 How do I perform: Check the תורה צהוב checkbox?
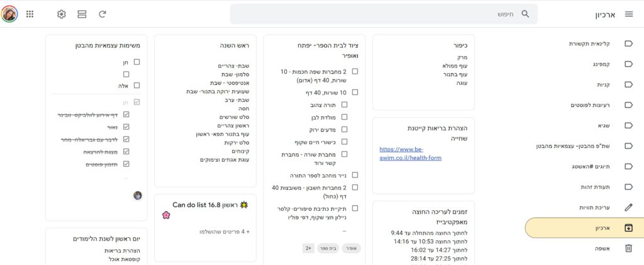344,104
